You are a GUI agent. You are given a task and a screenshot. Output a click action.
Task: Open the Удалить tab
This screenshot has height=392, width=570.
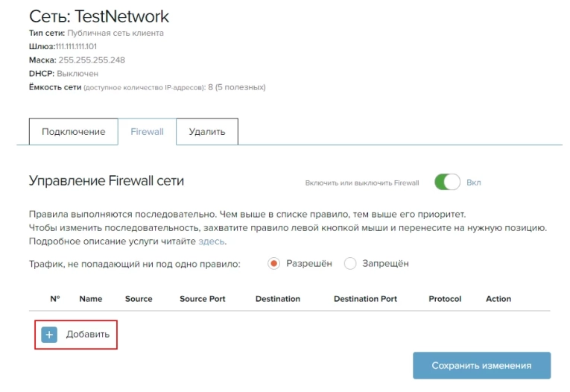(x=206, y=132)
